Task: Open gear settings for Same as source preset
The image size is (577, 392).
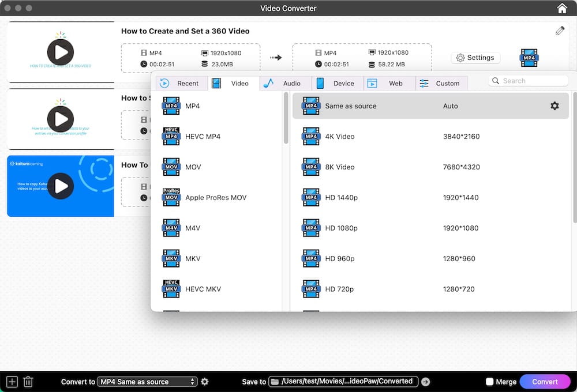Action: (554, 106)
